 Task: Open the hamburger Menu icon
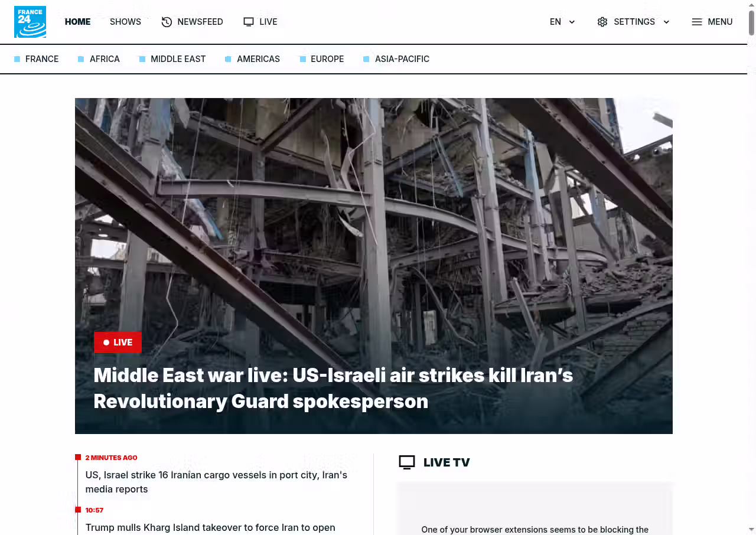[x=697, y=22]
